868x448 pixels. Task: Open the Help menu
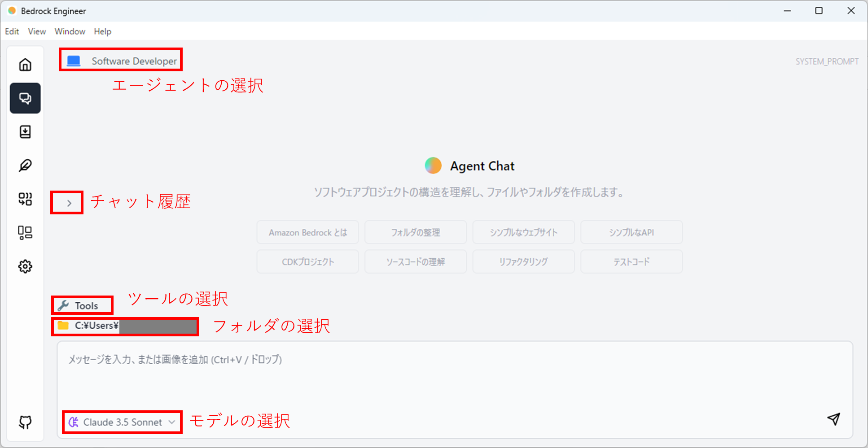pyautogui.click(x=102, y=31)
